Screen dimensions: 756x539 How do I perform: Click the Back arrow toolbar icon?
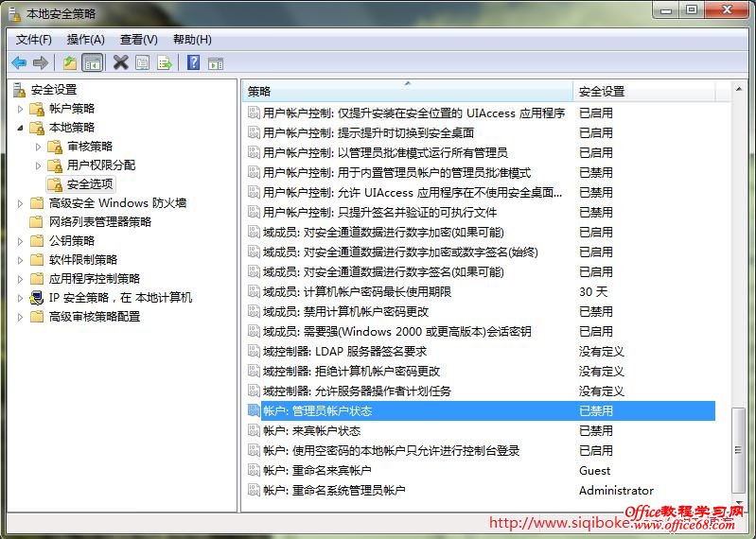click(x=19, y=62)
